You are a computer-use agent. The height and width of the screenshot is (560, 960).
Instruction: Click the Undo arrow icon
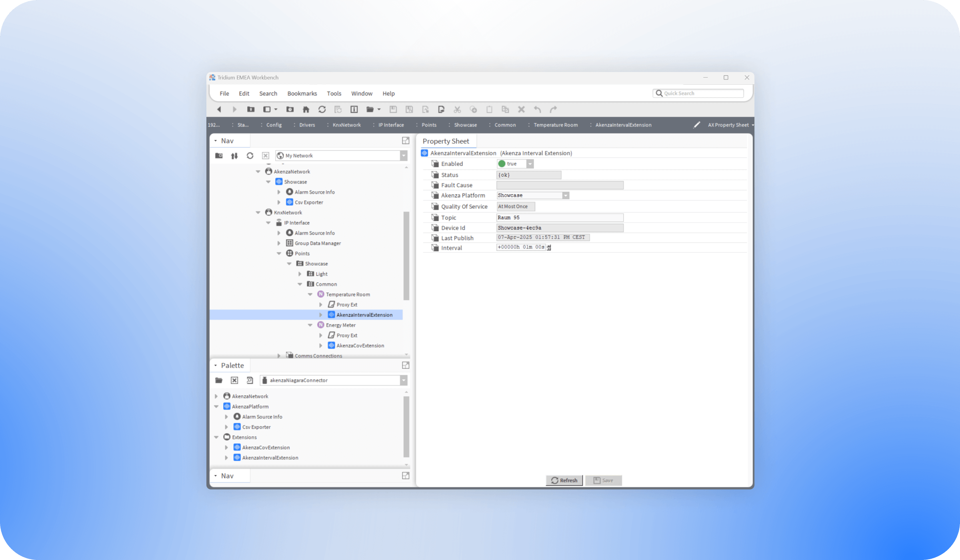(x=537, y=109)
